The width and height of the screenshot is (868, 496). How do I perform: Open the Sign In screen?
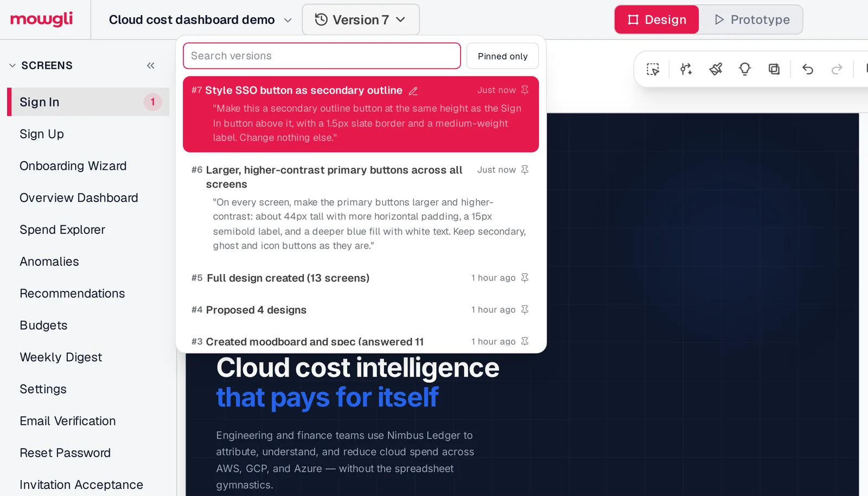coord(88,102)
